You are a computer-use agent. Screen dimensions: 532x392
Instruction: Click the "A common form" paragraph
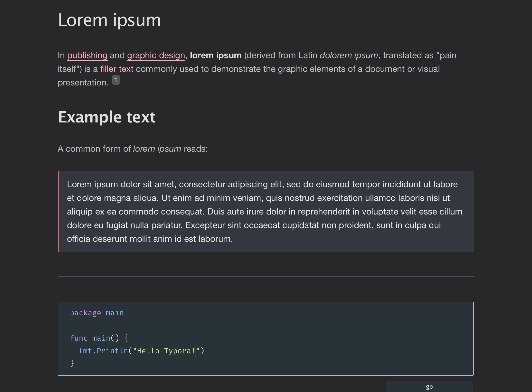[133, 149]
